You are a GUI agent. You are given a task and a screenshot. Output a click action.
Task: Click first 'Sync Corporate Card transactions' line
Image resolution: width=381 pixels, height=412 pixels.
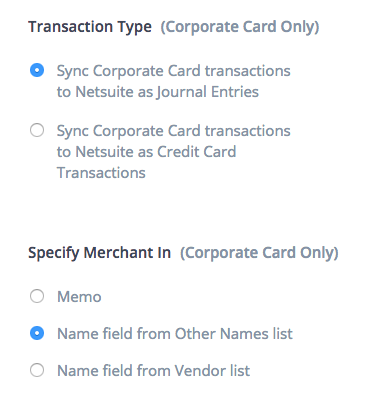tap(174, 71)
